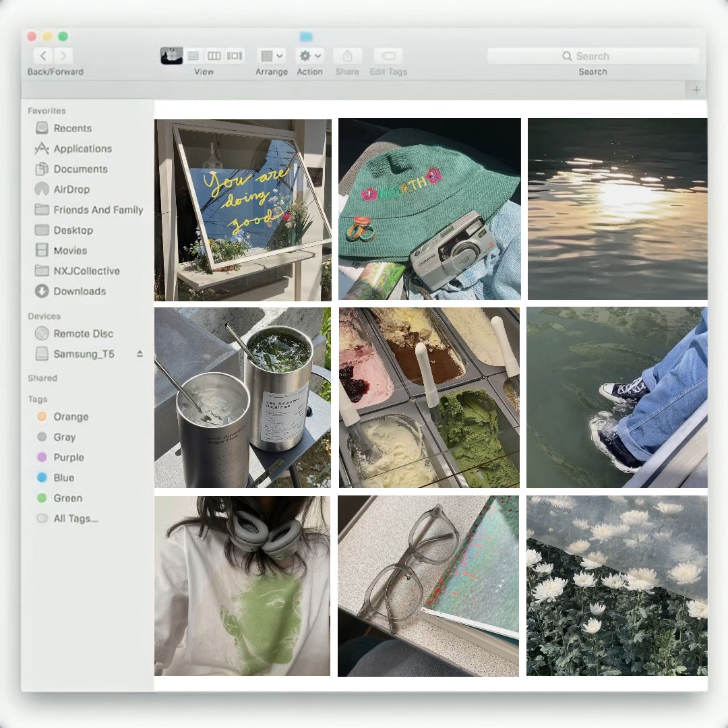Switch to Cover Flow view

tap(235, 56)
